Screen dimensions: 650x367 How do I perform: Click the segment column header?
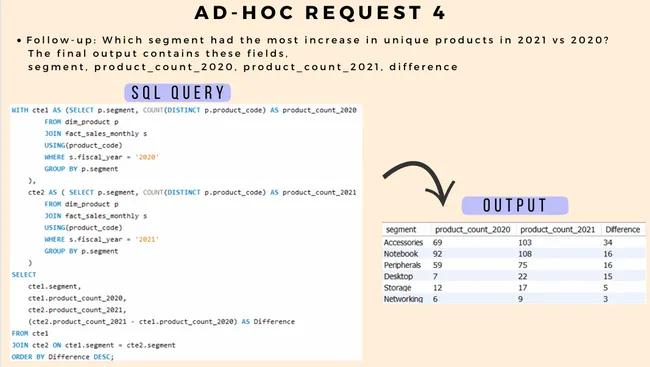[401, 229]
